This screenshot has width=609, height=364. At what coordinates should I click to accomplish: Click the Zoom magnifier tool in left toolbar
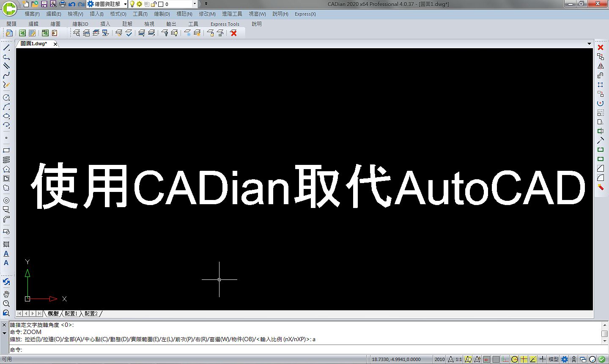tap(6, 304)
